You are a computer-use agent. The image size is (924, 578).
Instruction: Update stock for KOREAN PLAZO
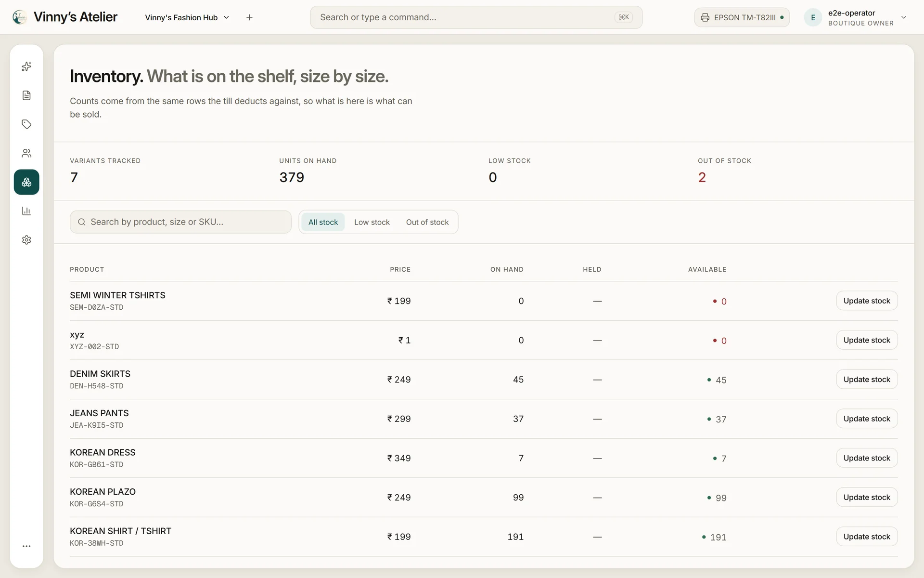click(867, 498)
